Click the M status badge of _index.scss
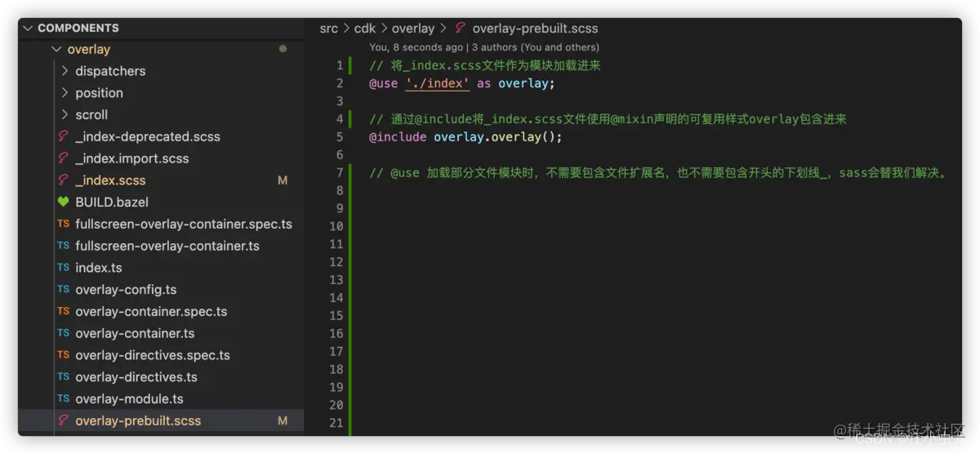This screenshot has height=454, width=980. pos(283,180)
